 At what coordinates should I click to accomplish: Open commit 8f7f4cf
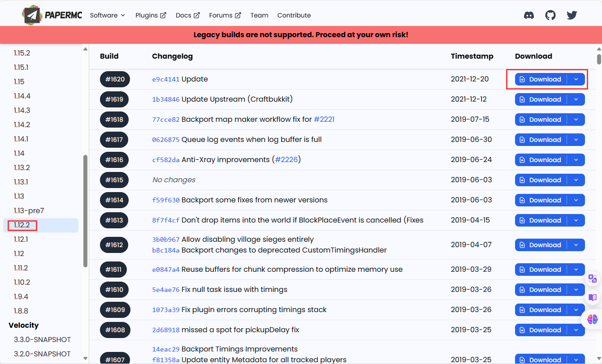point(166,220)
